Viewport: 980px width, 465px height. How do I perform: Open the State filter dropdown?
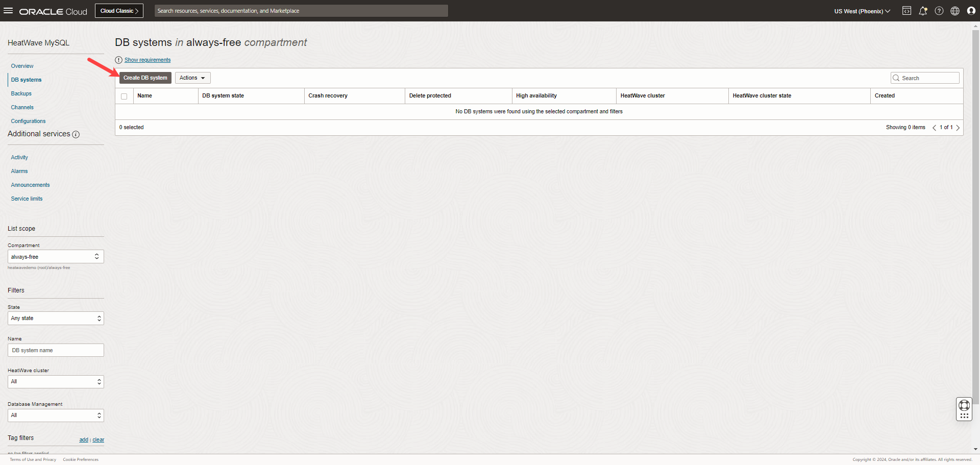click(x=56, y=319)
